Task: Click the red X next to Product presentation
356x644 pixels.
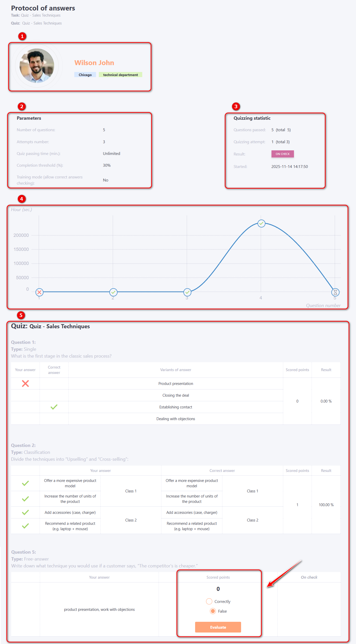Action: coord(25,383)
